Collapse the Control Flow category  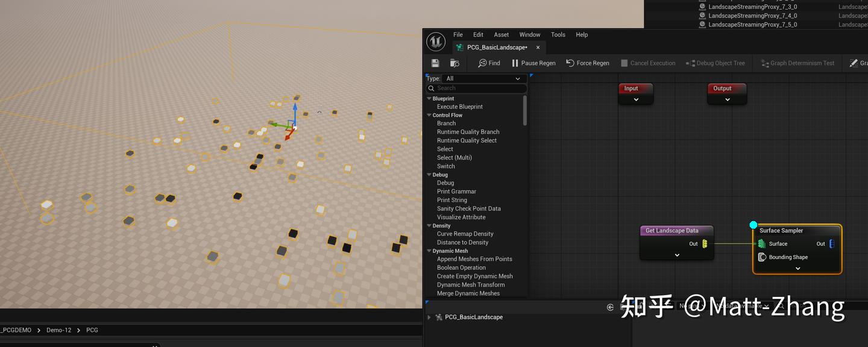pos(429,115)
